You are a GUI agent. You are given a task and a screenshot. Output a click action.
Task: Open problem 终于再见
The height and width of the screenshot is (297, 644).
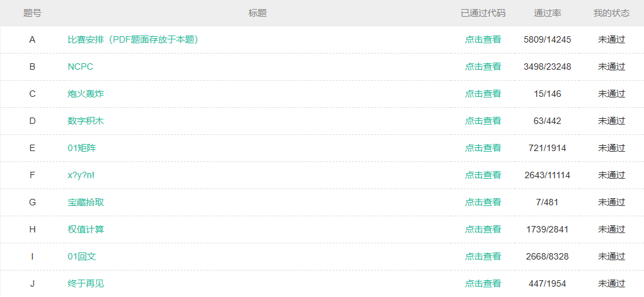coord(86,283)
